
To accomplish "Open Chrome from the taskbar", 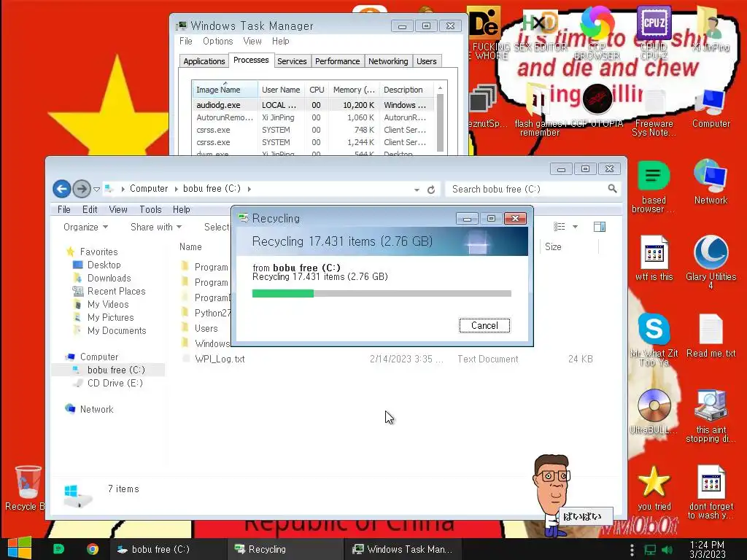I will tap(93, 549).
